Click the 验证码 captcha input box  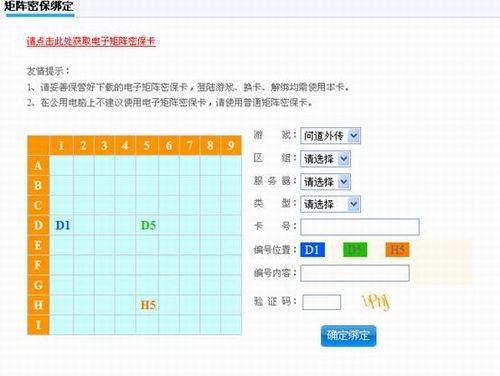pos(322,302)
